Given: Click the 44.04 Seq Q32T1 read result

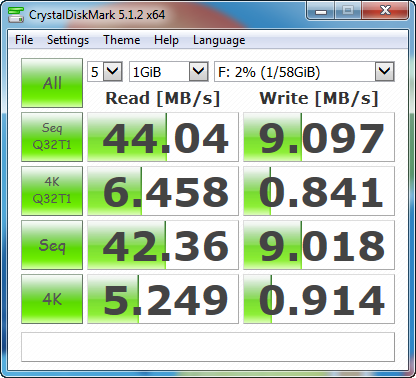Looking at the screenshot, I should click(x=163, y=137).
